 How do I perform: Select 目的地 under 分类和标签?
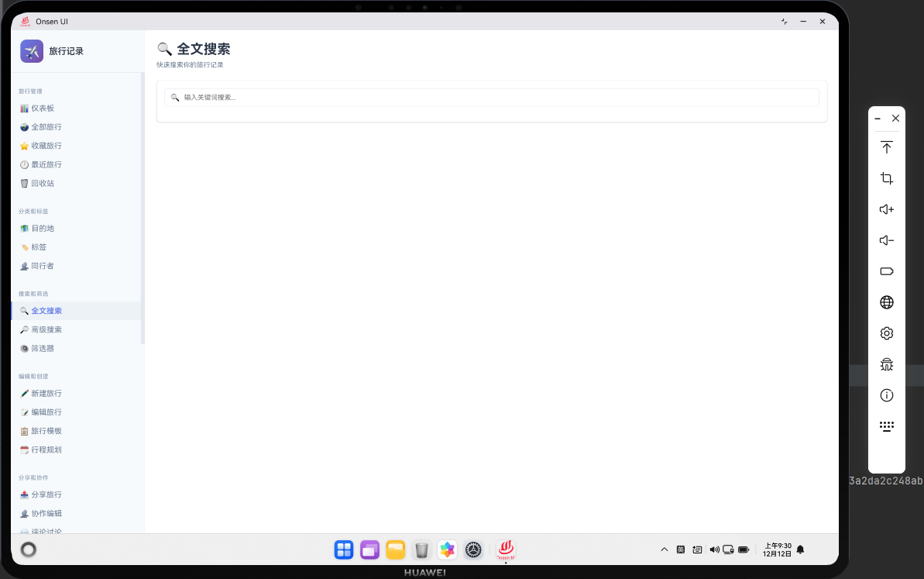(43, 228)
